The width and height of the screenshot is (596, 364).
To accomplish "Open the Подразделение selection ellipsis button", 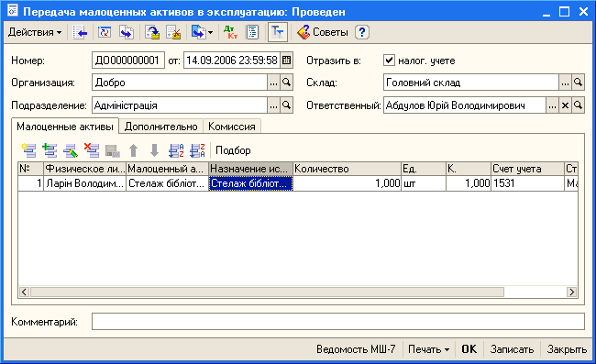I will (273, 105).
